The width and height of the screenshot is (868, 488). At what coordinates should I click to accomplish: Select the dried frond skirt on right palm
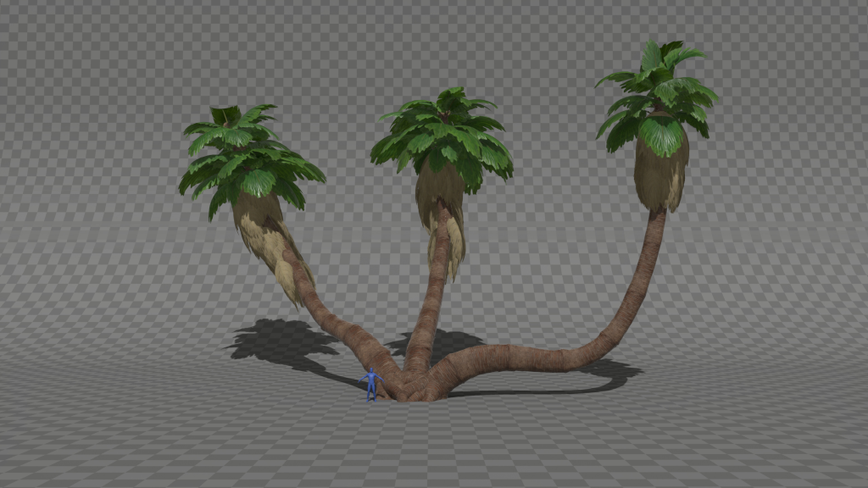coord(660,180)
